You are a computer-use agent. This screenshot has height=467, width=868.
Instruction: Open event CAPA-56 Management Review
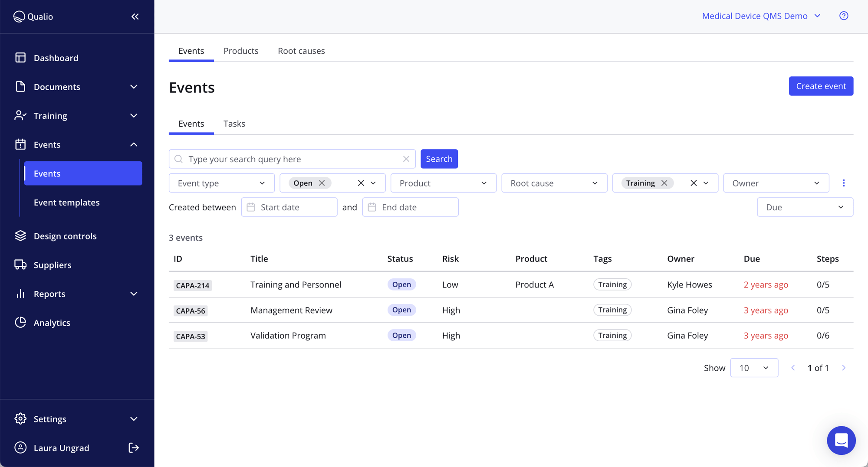click(291, 310)
